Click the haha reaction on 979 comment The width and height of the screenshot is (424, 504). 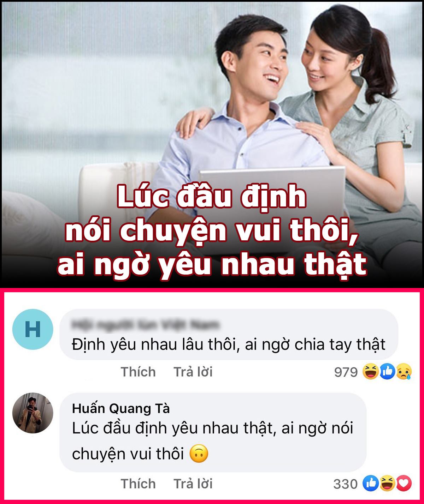coord(370,372)
